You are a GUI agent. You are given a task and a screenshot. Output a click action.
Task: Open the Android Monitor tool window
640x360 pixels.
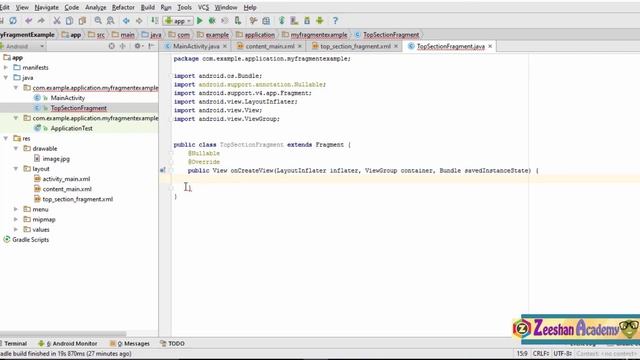(68, 343)
